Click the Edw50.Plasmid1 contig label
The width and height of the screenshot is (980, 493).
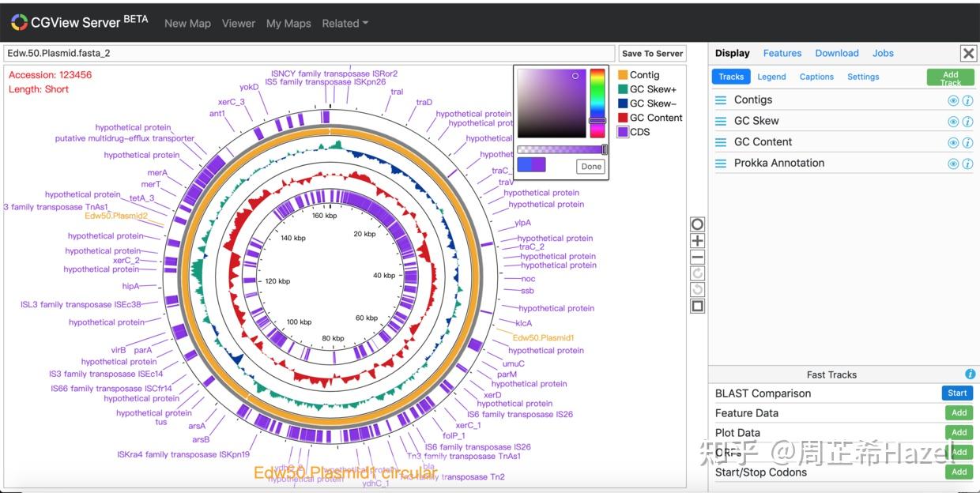click(x=543, y=337)
